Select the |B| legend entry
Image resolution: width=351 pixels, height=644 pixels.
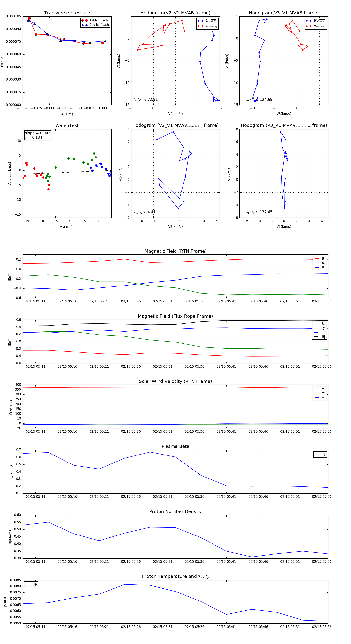320,337
